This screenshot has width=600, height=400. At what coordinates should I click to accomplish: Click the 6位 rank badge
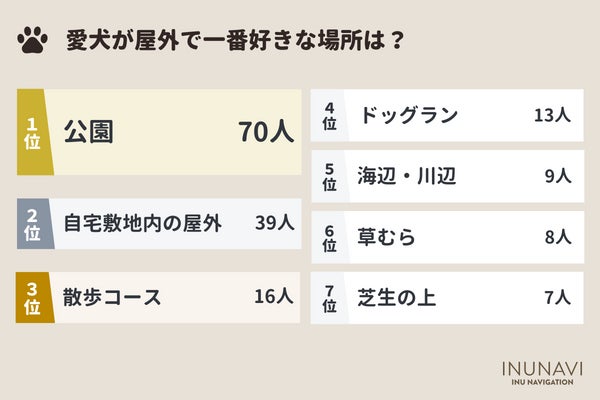tap(330, 237)
